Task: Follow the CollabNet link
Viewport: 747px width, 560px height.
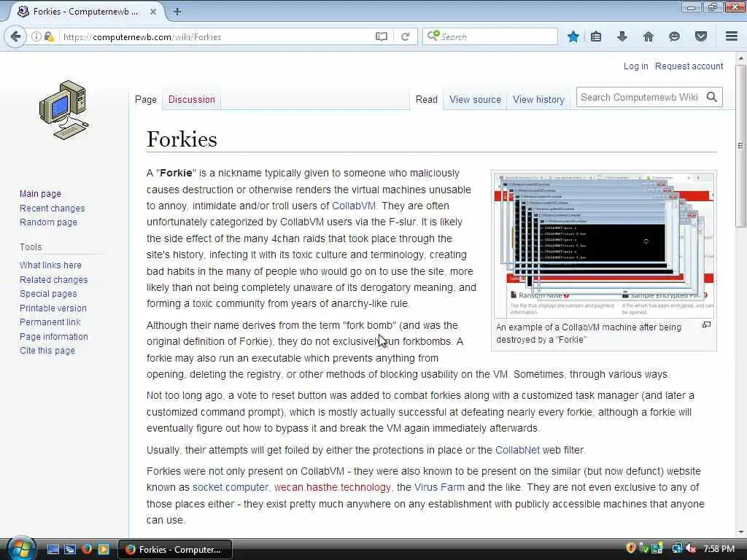Action: point(517,450)
